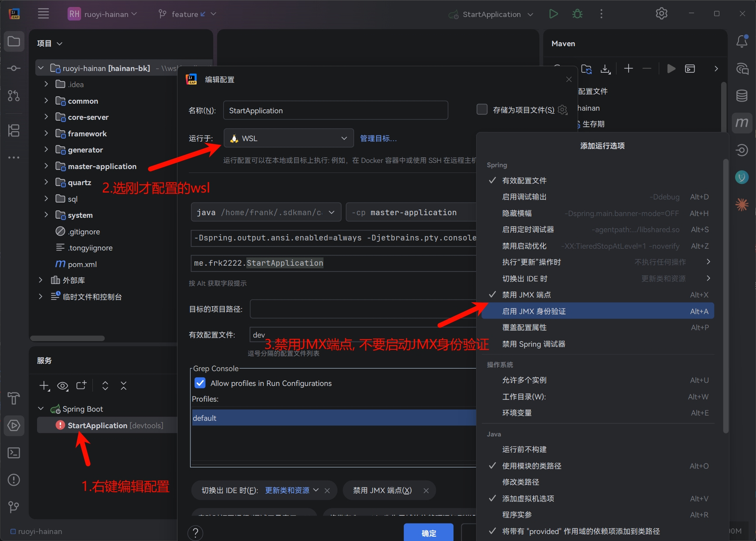The width and height of the screenshot is (756, 541).
Task: Run StartApplication with the green play icon
Action: click(553, 14)
